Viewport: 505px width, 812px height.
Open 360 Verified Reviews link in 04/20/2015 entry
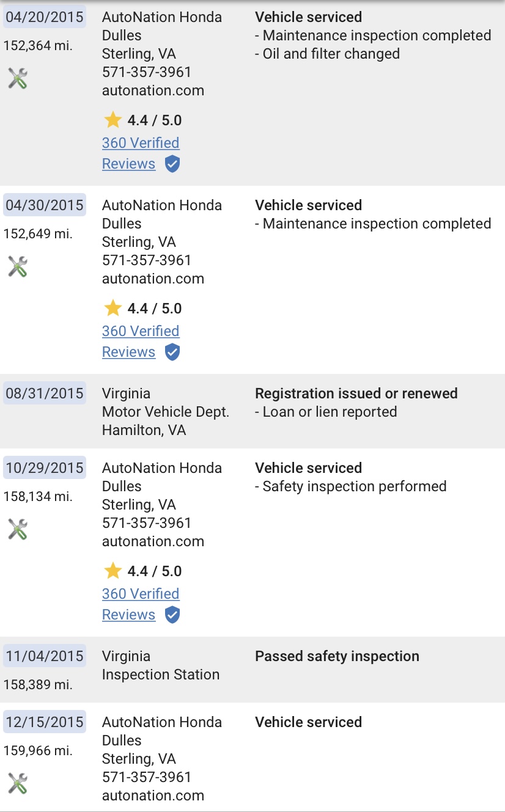pos(141,153)
